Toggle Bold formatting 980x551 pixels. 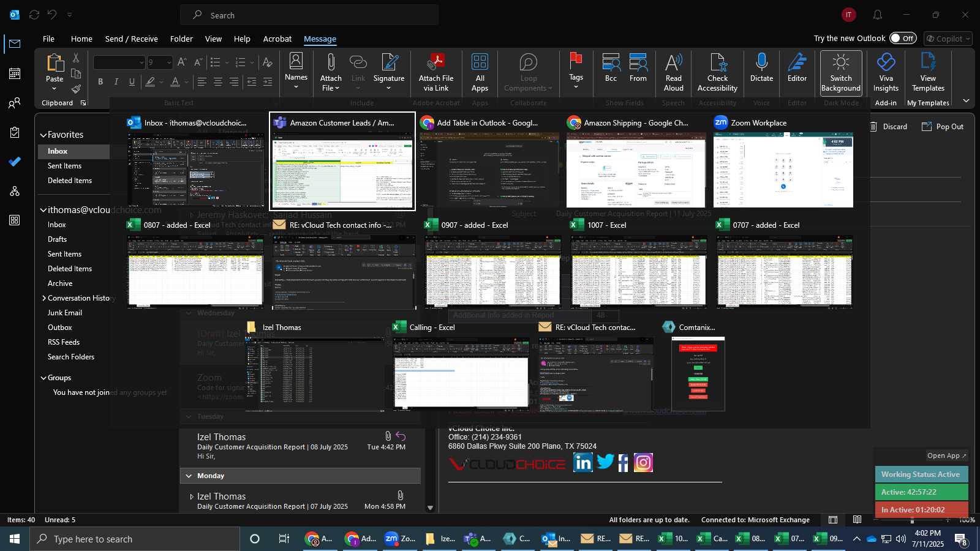(100, 82)
